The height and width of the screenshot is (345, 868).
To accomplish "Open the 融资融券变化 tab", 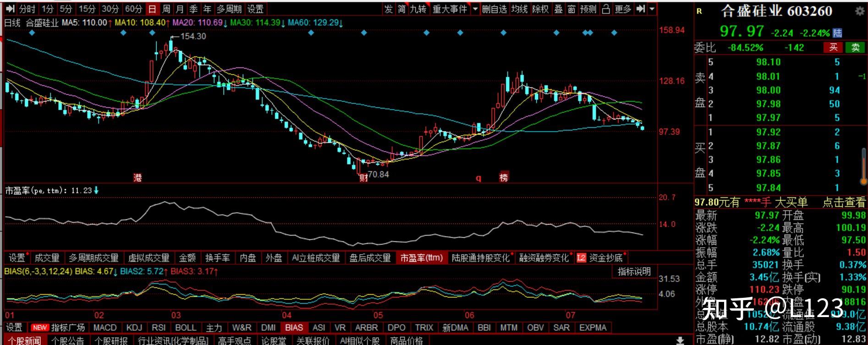I will click(544, 257).
